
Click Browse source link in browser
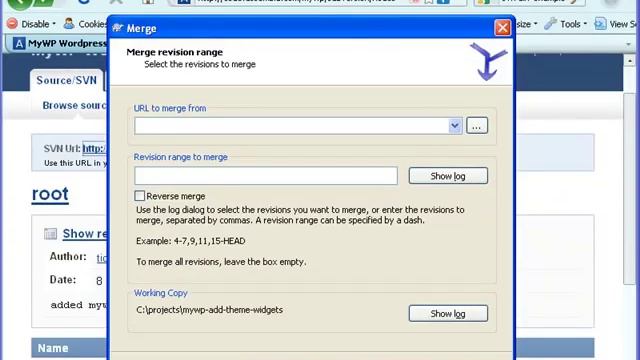(74, 106)
